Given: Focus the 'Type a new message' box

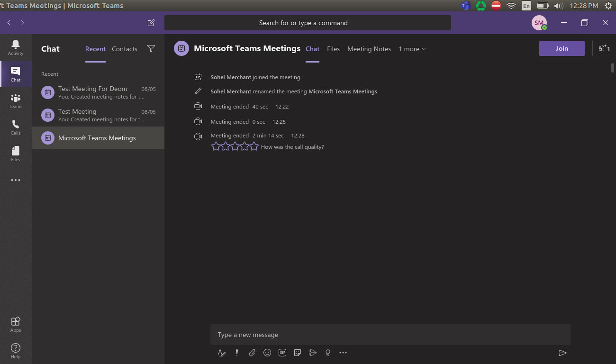Looking at the screenshot, I should coord(390,335).
